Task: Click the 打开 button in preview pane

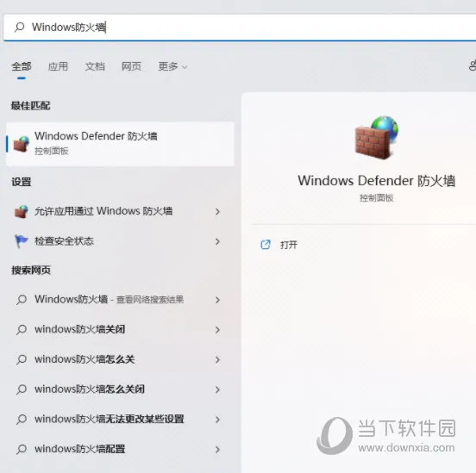Action: pyautogui.click(x=289, y=245)
